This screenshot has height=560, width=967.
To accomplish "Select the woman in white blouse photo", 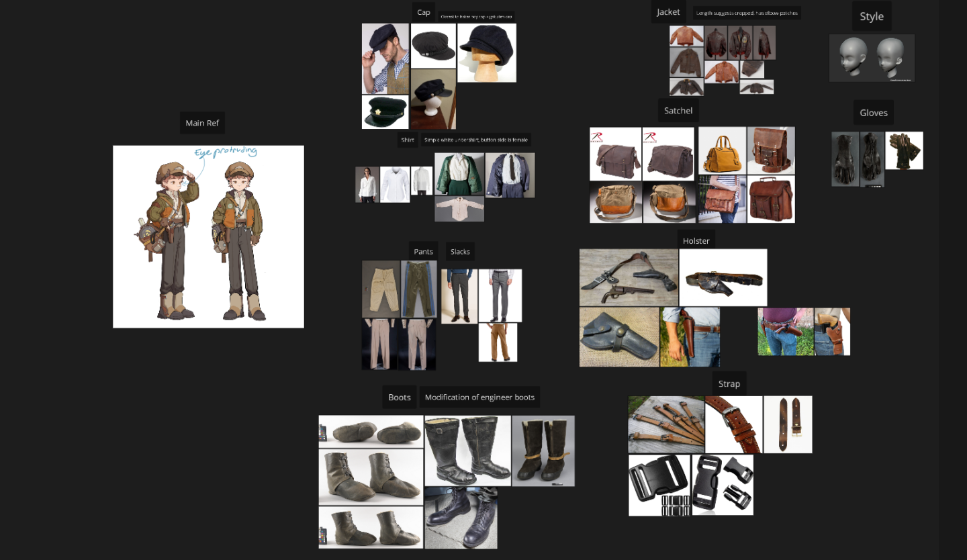I will click(367, 185).
